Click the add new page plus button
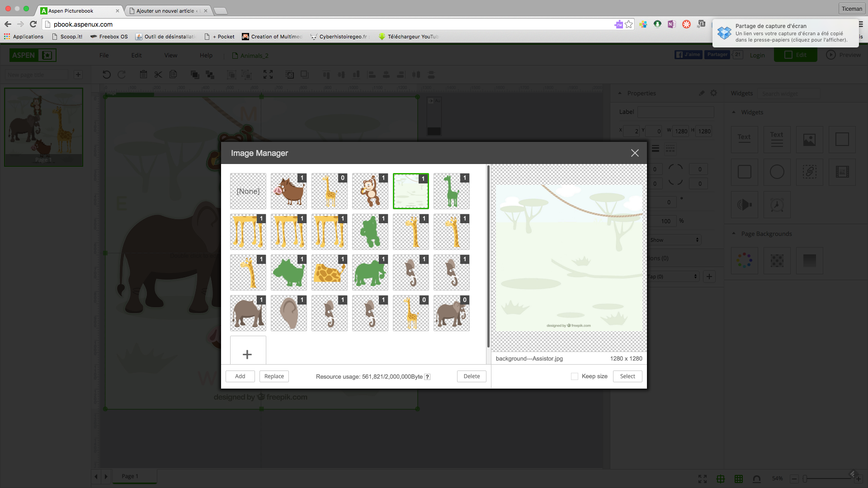Screen dimensions: 868x488 [x=78, y=75]
